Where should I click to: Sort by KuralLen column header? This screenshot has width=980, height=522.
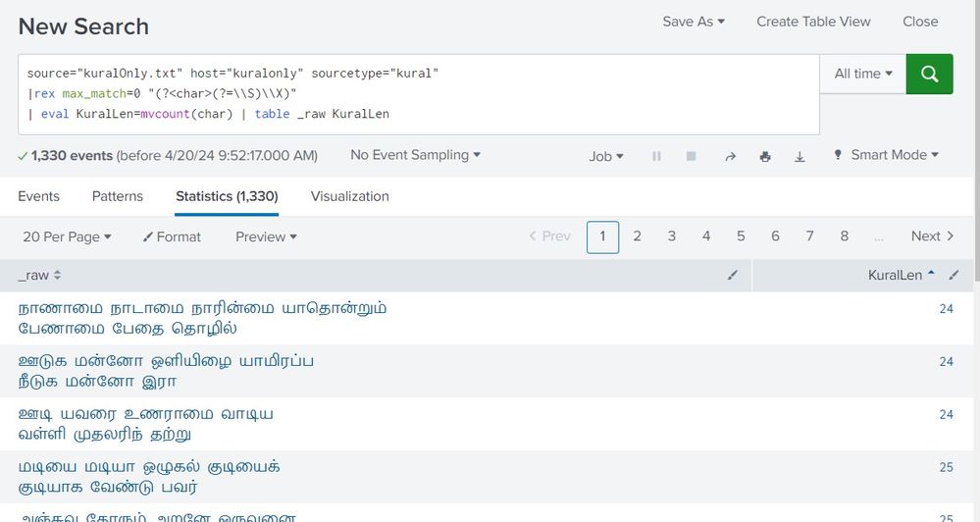click(x=901, y=275)
